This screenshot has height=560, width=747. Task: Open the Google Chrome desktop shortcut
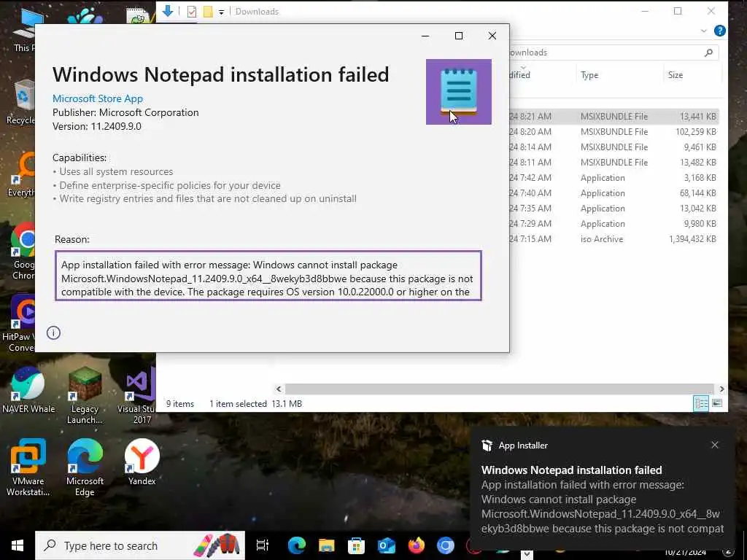pyautogui.click(x=23, y=252)
